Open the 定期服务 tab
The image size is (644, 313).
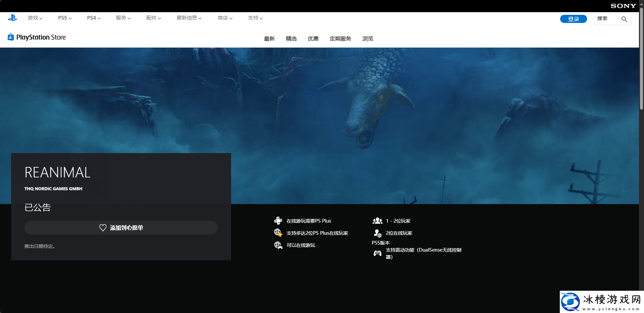340,39
